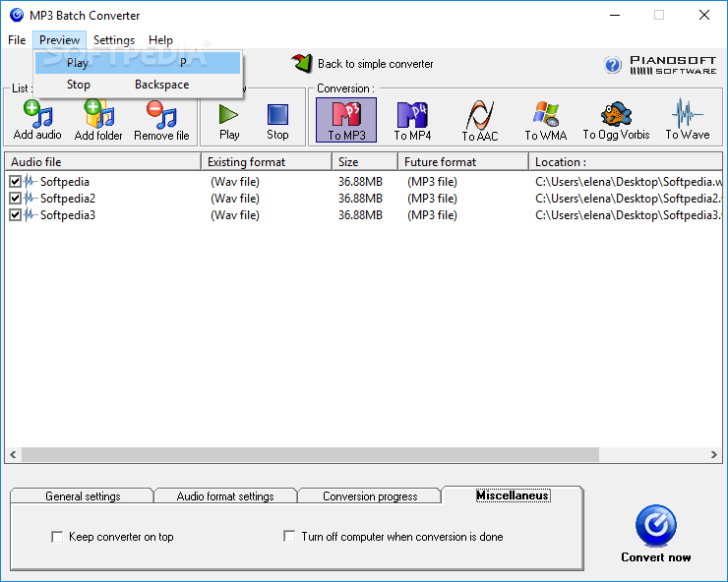Select To MP3 conversion format
This screenshot has width=728, height=582.
(x=346, y=120)
